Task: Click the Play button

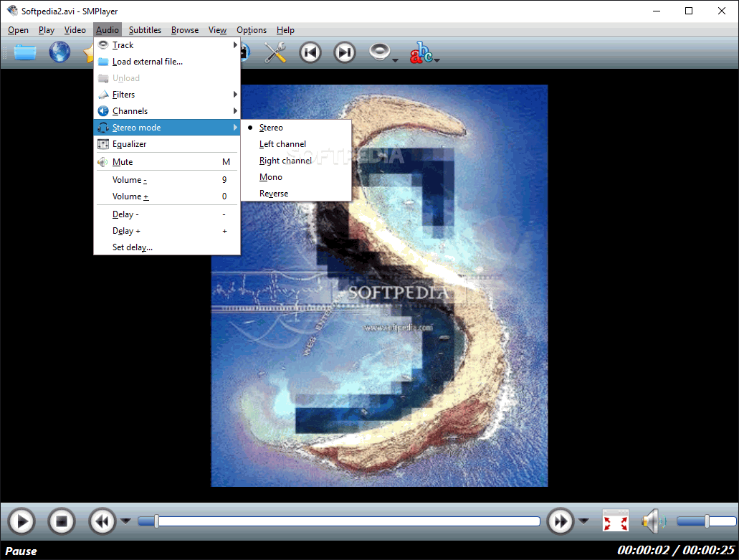Action: [22, 521]
